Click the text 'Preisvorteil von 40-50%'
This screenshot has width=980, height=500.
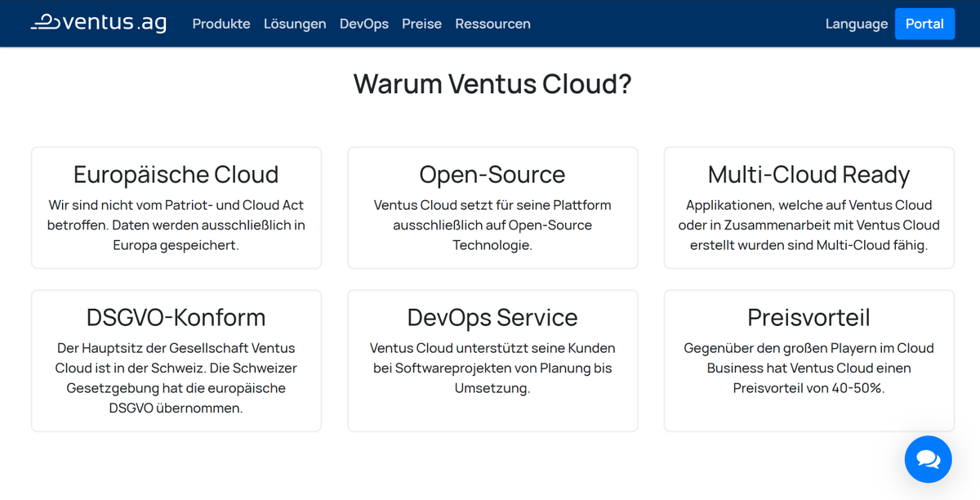pyautogui.click(x=808, y=388)
